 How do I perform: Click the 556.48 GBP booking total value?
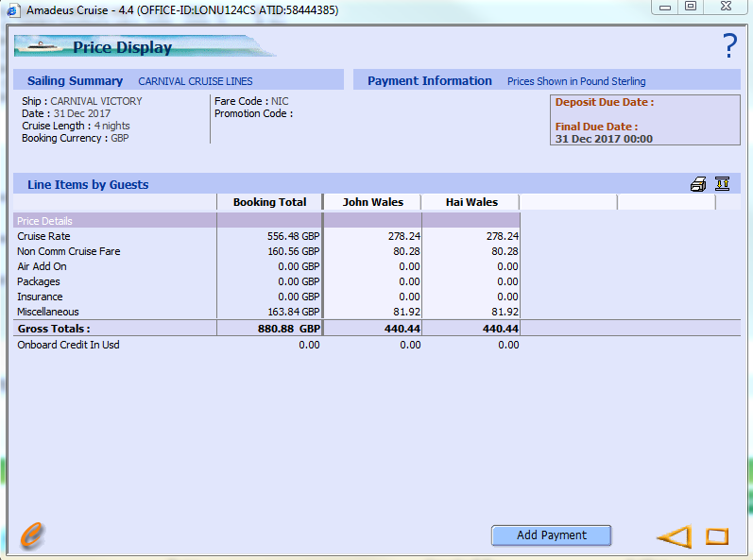[x=294, y=236]
